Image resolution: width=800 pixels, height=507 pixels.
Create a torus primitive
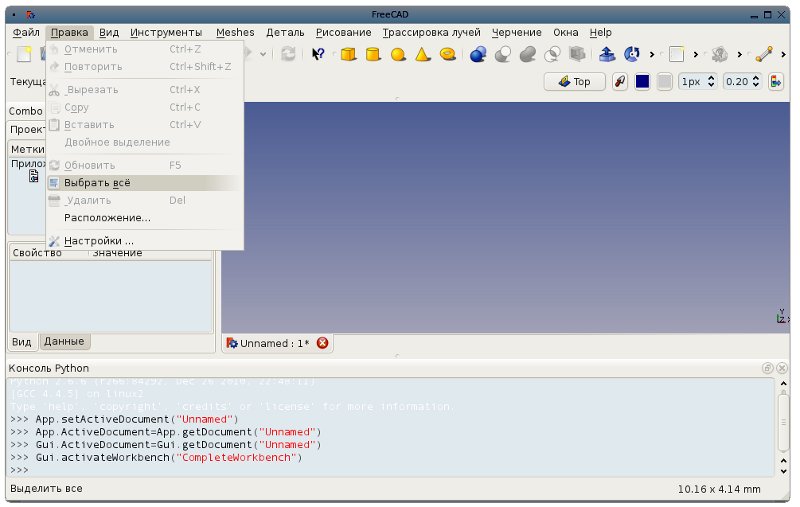tap(447, 54)
